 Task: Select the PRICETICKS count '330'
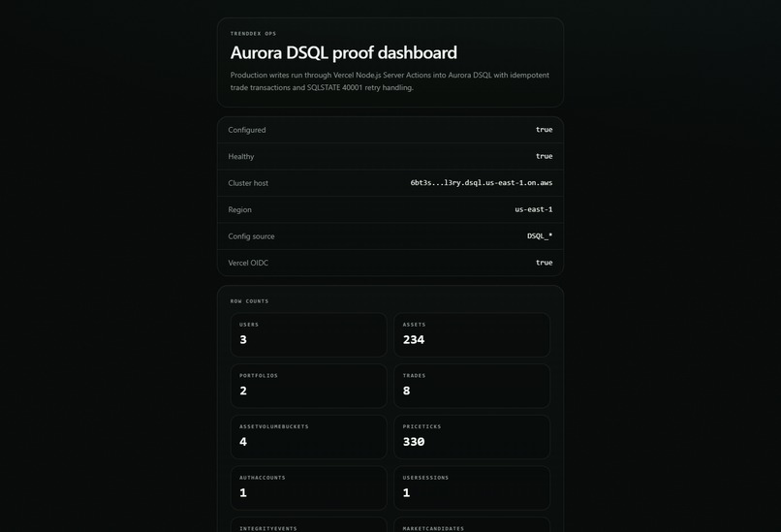(x=414, y=442)
